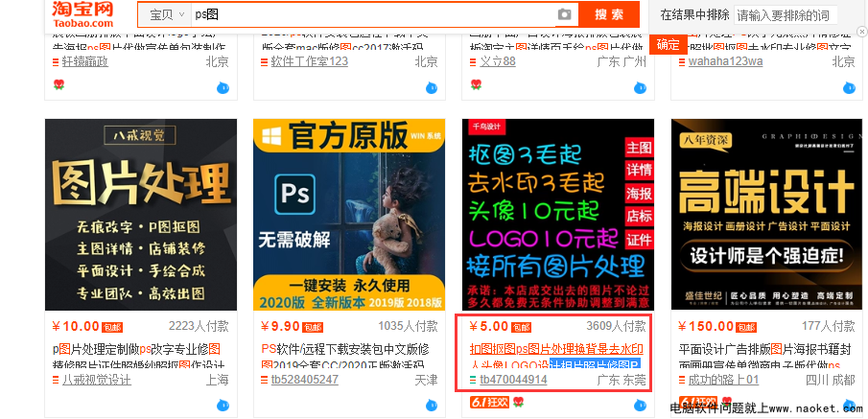Click 包邮 badge next to ¥9.90
The width and height of the screenshot is (868, 419).
pyautogui.click(x=313, y=328)
